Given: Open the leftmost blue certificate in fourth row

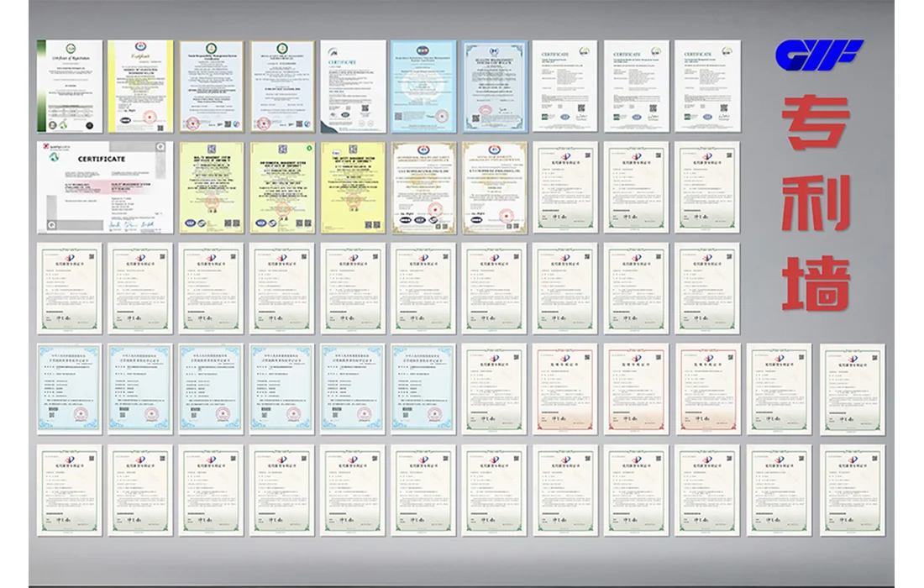Looking at the screenshot, I should [x=69, y=389].
